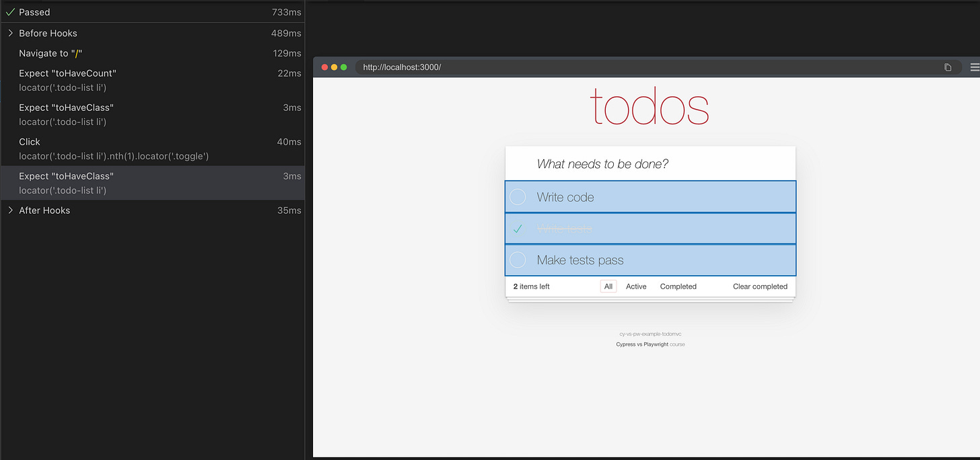This screenshot has height=460, width=980.
Task: Click the 129ms Navigate duration
Action: point(287,53)
